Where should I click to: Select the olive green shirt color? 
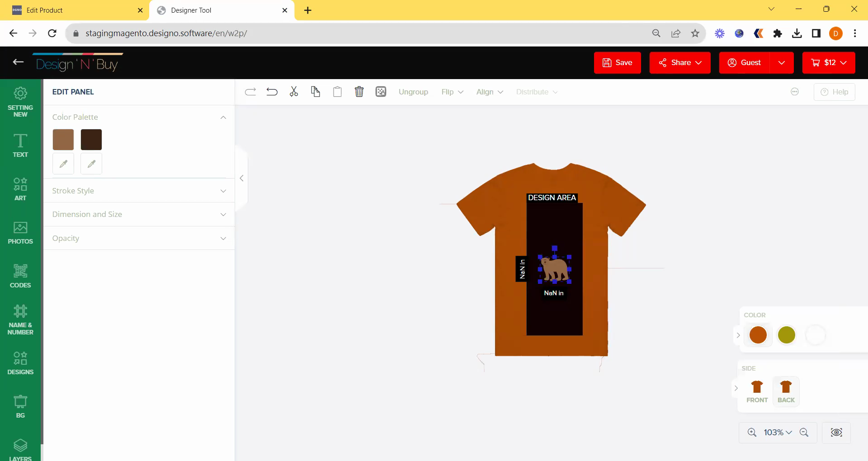(x=786, y=335)
